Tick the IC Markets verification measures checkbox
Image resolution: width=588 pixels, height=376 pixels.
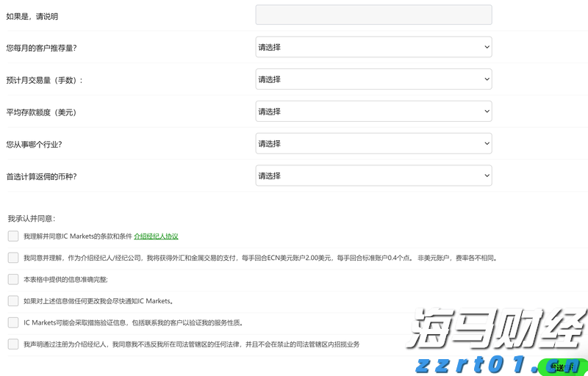click(x=13, y=322)
